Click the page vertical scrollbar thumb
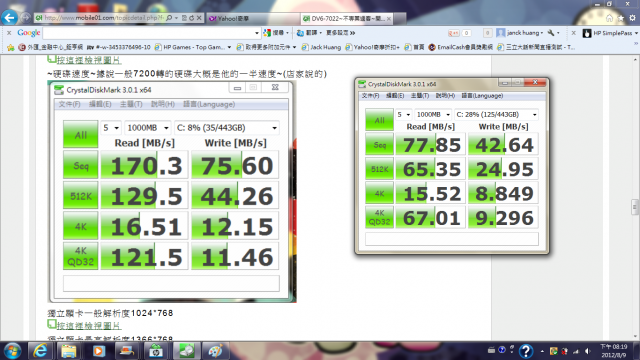 pyautogui.click(x=635, y=207)
